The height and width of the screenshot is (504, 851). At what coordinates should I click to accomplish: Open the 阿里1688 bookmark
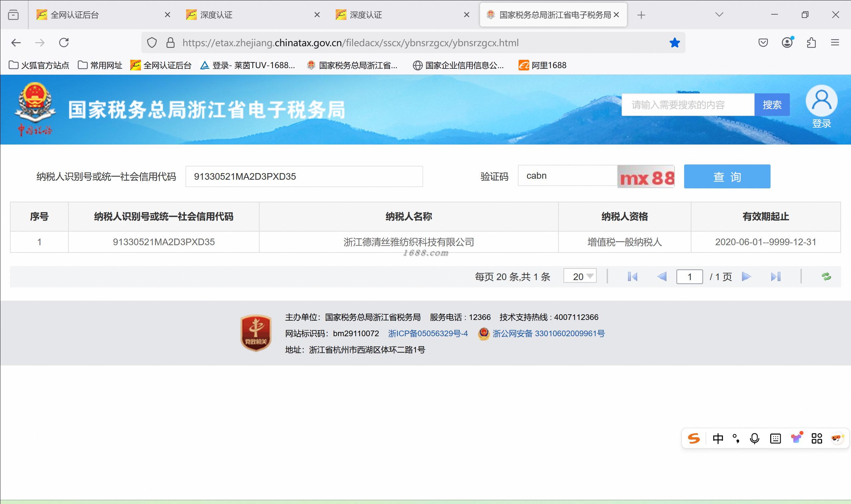click(543, 65)
